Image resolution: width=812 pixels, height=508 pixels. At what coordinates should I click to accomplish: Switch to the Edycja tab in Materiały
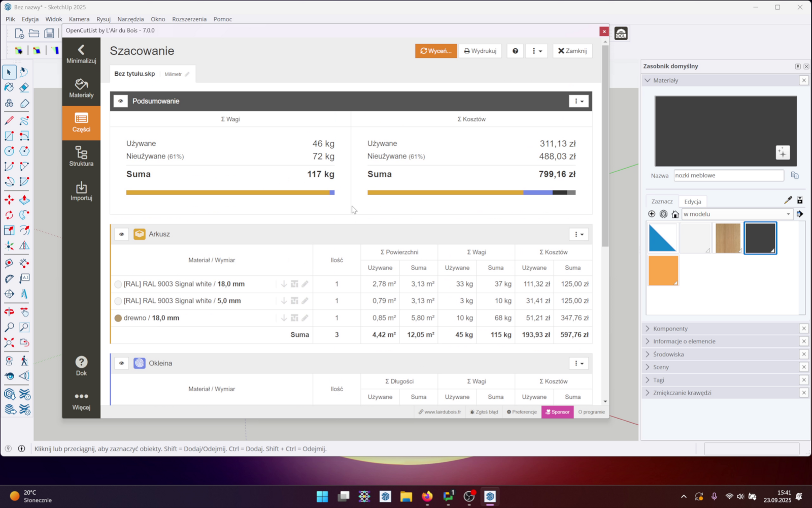pyautogui.click(x=692, y=202)
